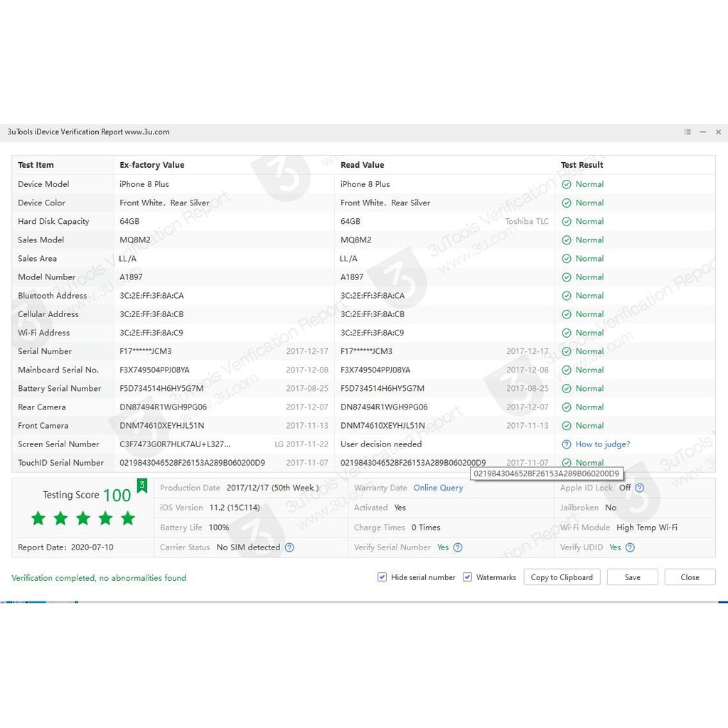Click the Verify Serial Number Yes link
Screen dimensions: 728x728
443,547
